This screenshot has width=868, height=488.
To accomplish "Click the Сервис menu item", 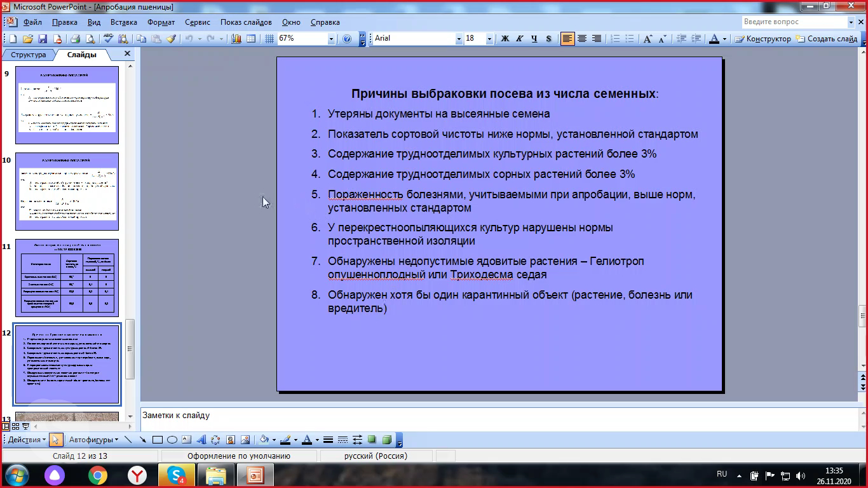I will pos(198,22).
